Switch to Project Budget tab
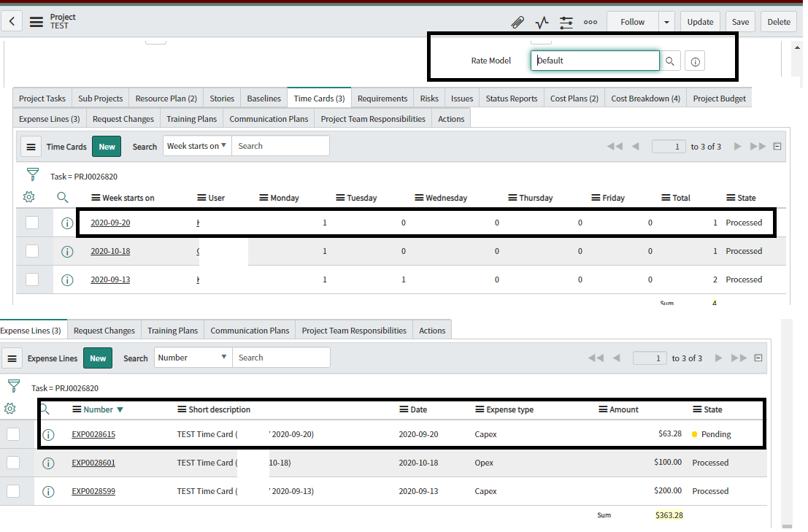The height and width of the screenshot is (532, 808). (719, 99)
